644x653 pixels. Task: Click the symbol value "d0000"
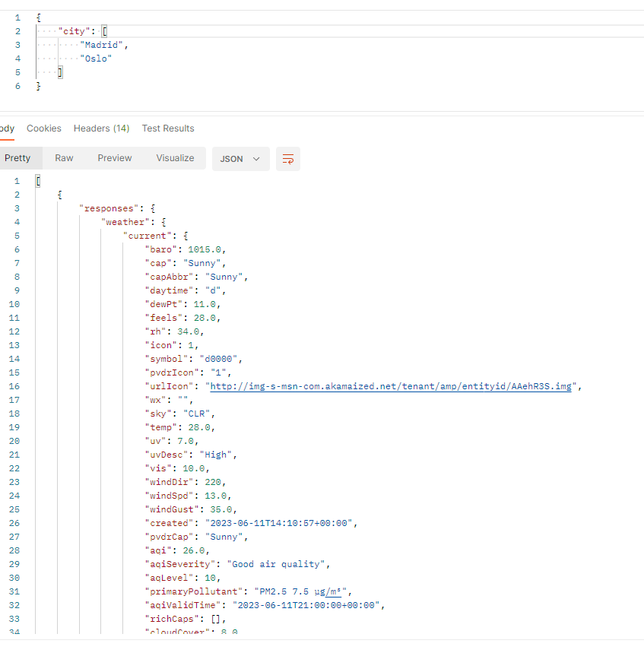[218, 359]
